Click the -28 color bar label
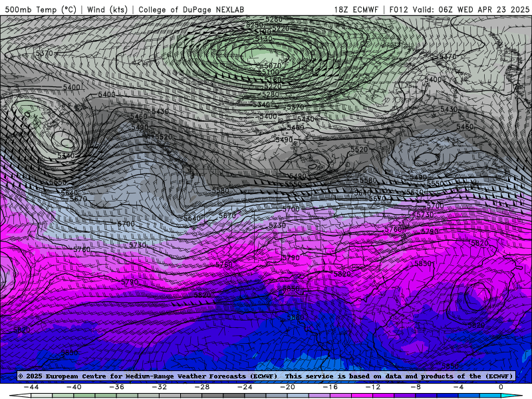 [x=202, y=387]
